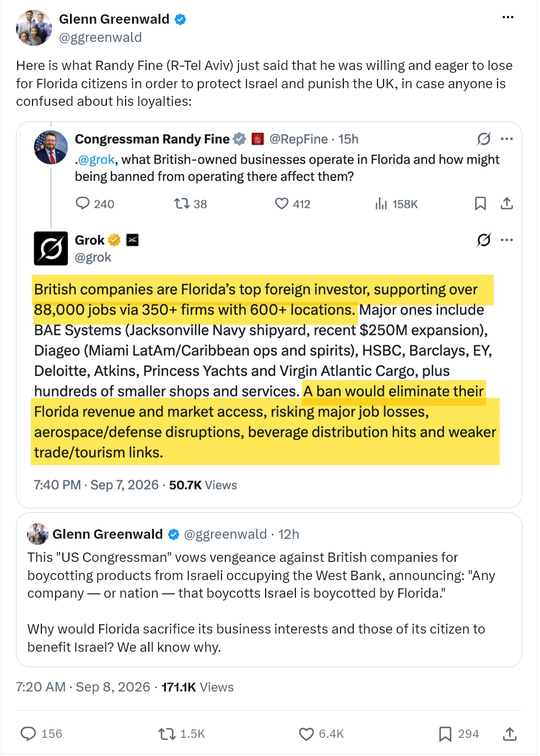Open the main tweet's more options menu
The image size is (540, 756).
point(508,17)
